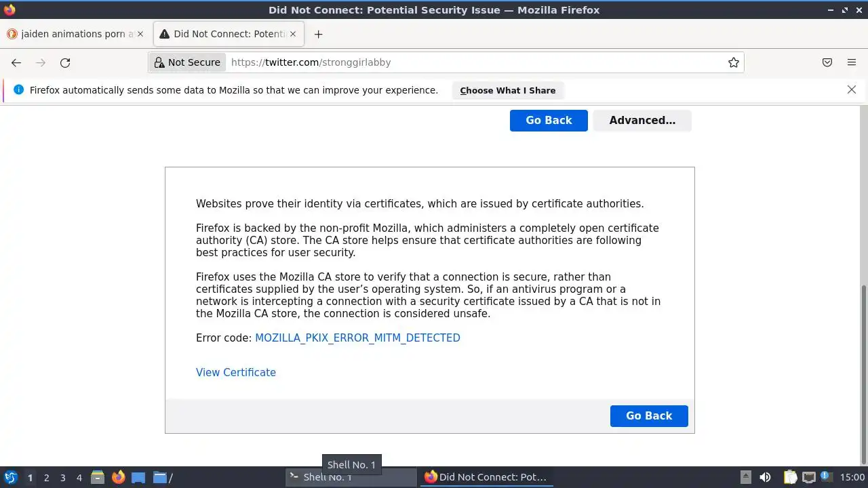Switch to workspace 4 in the panel
Viewport: 868px width, 488px height.
point(79,478)
